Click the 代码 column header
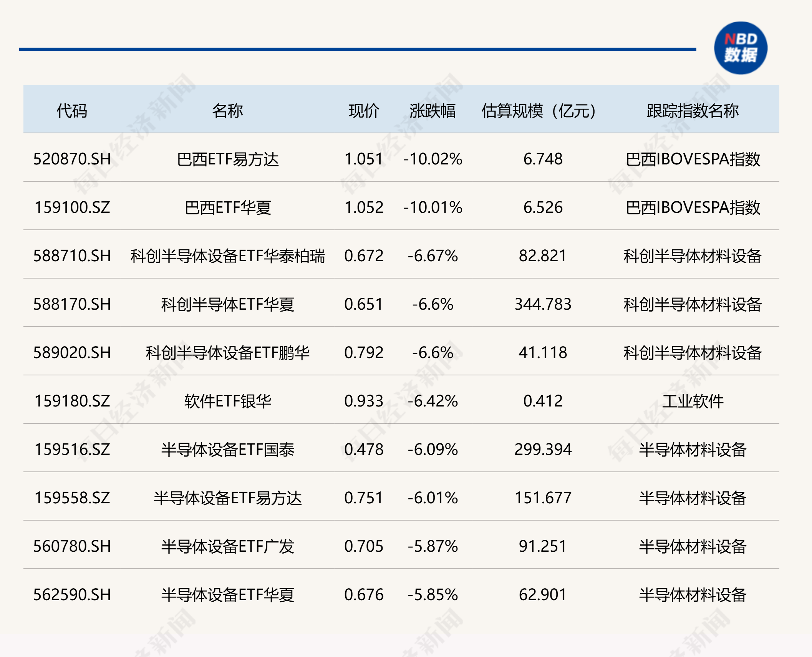The height and width of the screenshot is (657, 812). pos(72,111)
